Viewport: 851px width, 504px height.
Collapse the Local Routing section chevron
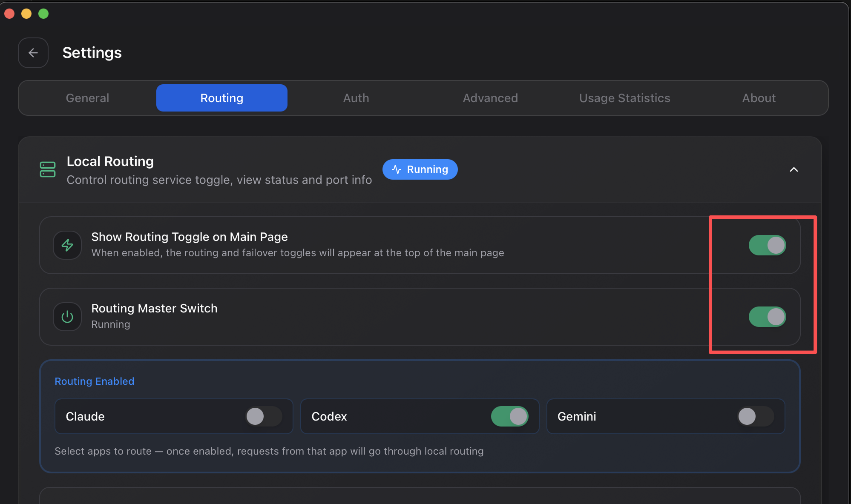[x=794, y=169]
